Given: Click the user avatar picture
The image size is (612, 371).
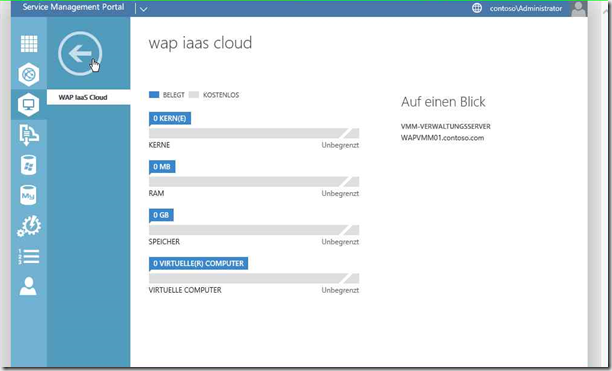Looking at the screenshot, I should click(x=579, y=9).
